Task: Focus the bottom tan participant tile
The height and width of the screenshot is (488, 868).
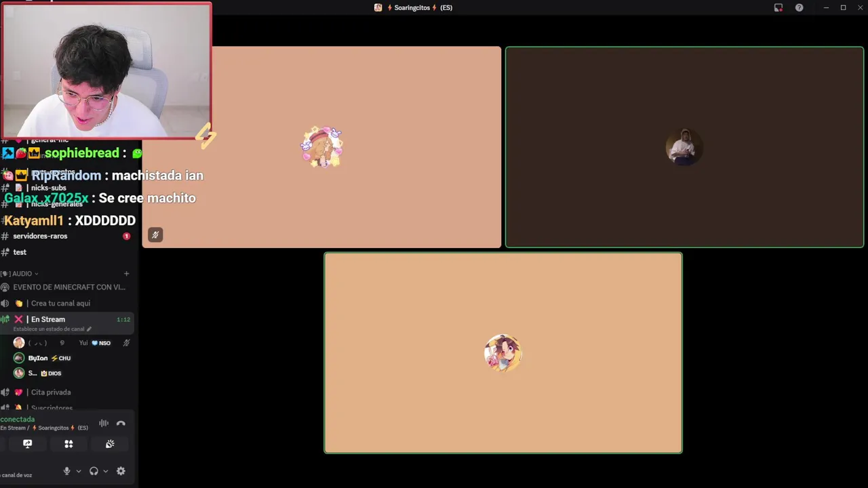Action: 503,352
